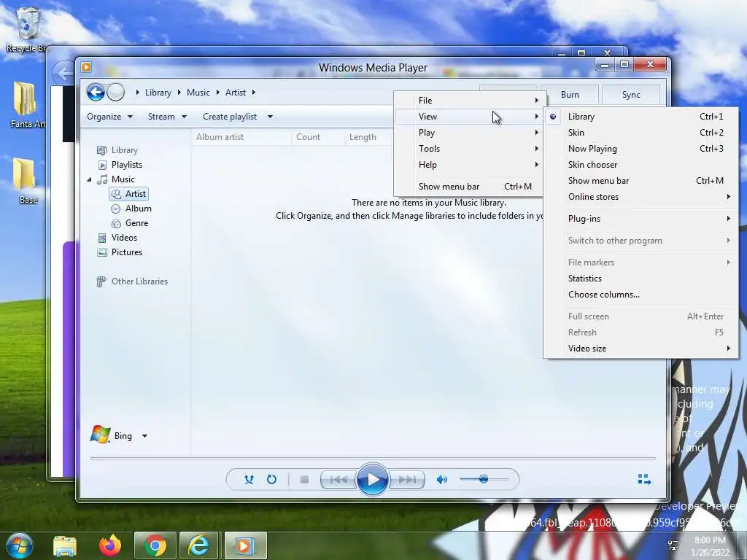Click the seek bar above the playback controls
This screenshot has width=747, height=560.
click(373, 458)
